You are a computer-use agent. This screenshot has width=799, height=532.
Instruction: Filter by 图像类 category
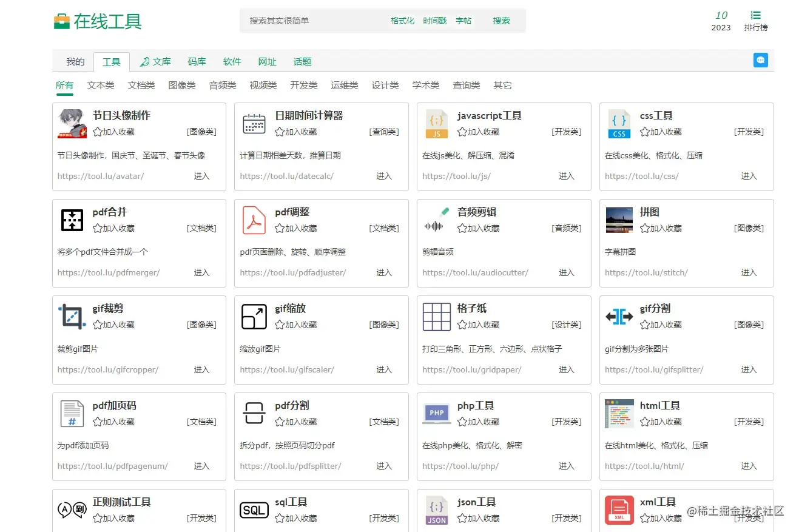tap(182, 86)
